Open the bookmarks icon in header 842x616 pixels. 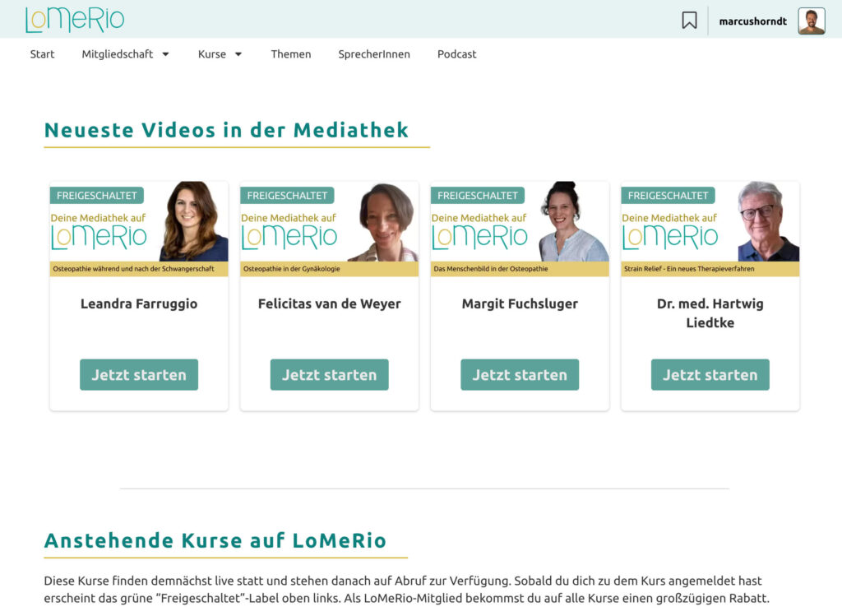tap(689, 21)
